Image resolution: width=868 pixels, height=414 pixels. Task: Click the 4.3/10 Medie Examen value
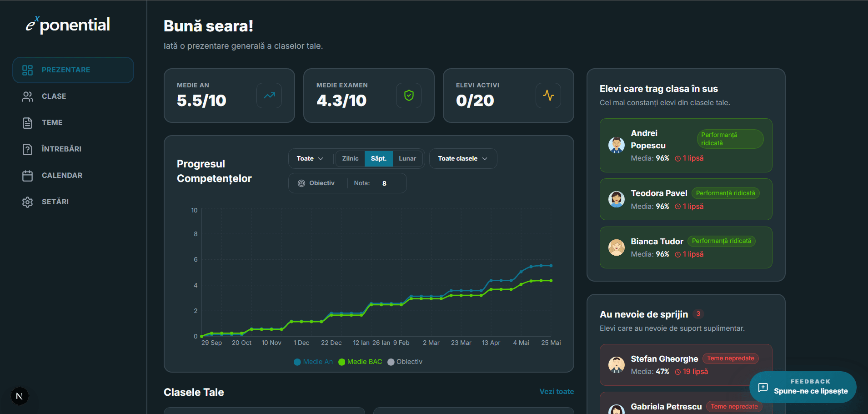[341, 101]
